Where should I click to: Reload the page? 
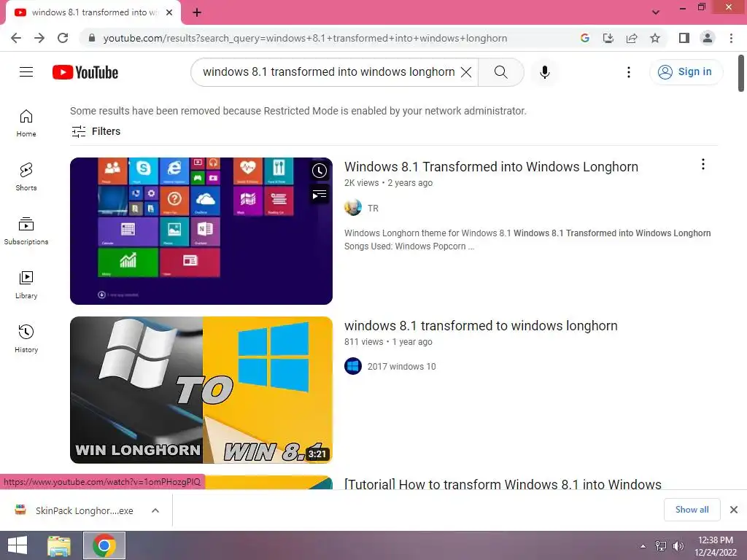click(63, 38)
